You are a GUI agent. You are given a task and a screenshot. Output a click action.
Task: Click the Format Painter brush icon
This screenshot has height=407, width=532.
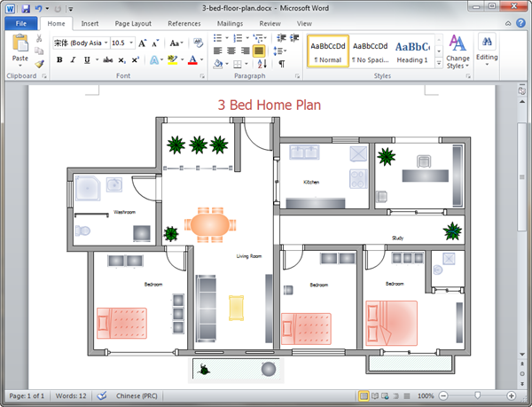pyautogui.click(x=40, y=64)
